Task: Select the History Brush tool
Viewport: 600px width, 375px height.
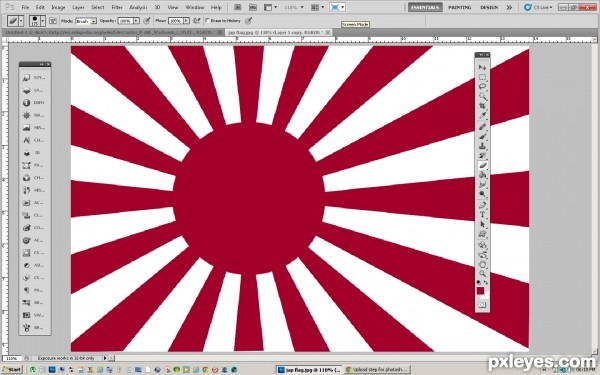Action: (482, 155)
